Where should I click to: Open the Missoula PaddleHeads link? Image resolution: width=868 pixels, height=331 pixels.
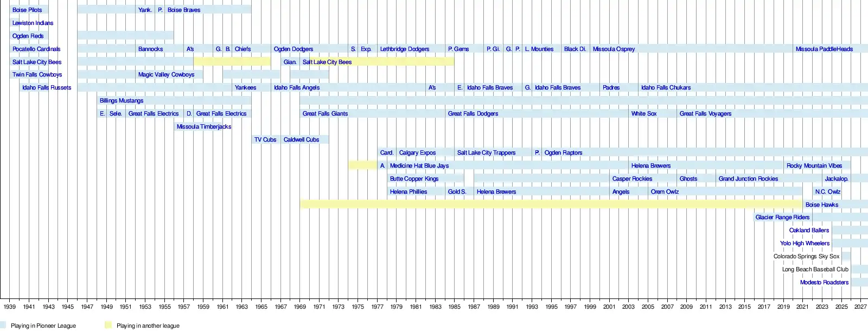[x=824, y=49]
